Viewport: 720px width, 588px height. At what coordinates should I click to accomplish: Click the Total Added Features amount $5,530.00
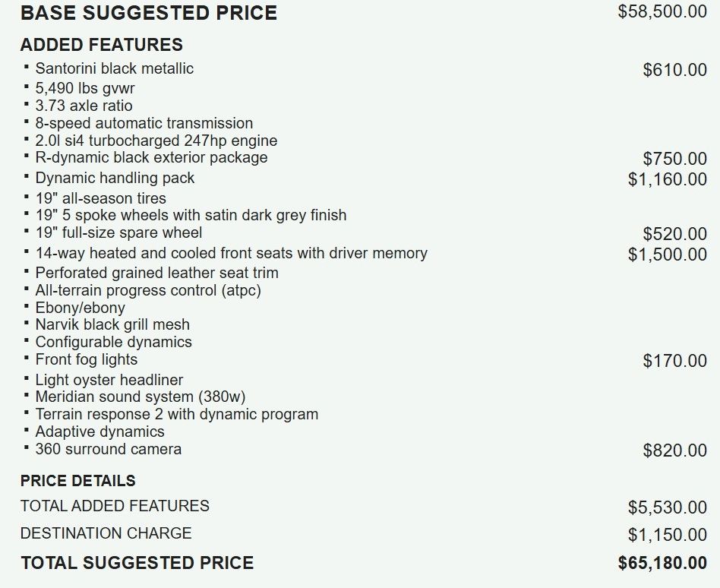667,507
